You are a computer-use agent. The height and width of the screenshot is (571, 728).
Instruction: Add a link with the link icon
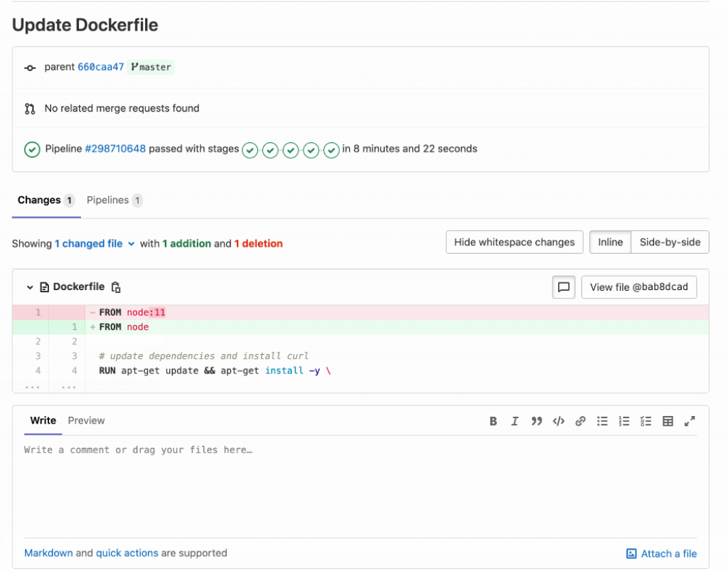tap(580, 421)
